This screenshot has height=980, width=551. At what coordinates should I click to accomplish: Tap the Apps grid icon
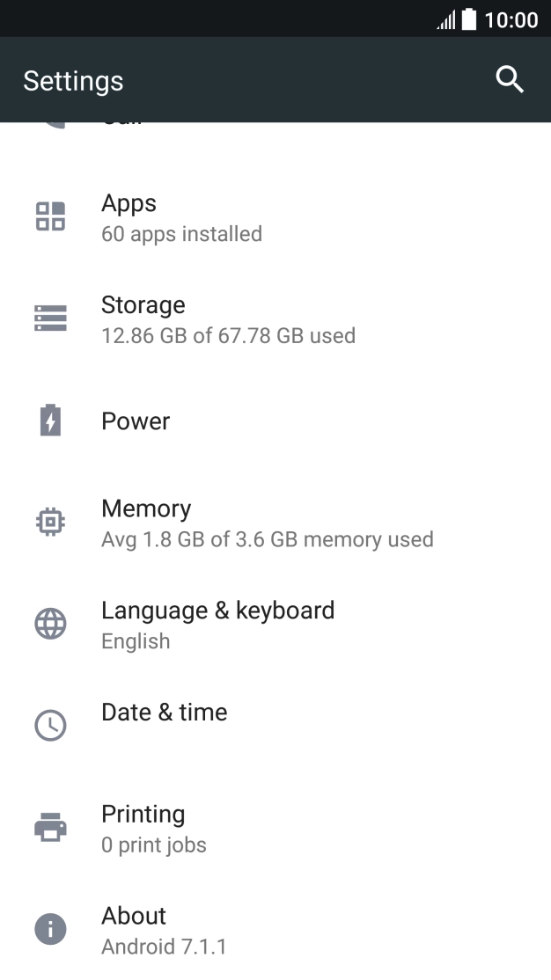[51, 216]
